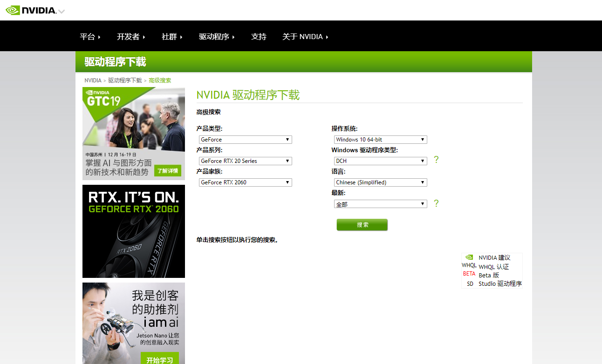Click the NVIDIA 建议 legend text
This screenshot has height=364, width=602.
click(x=494, y=258)
